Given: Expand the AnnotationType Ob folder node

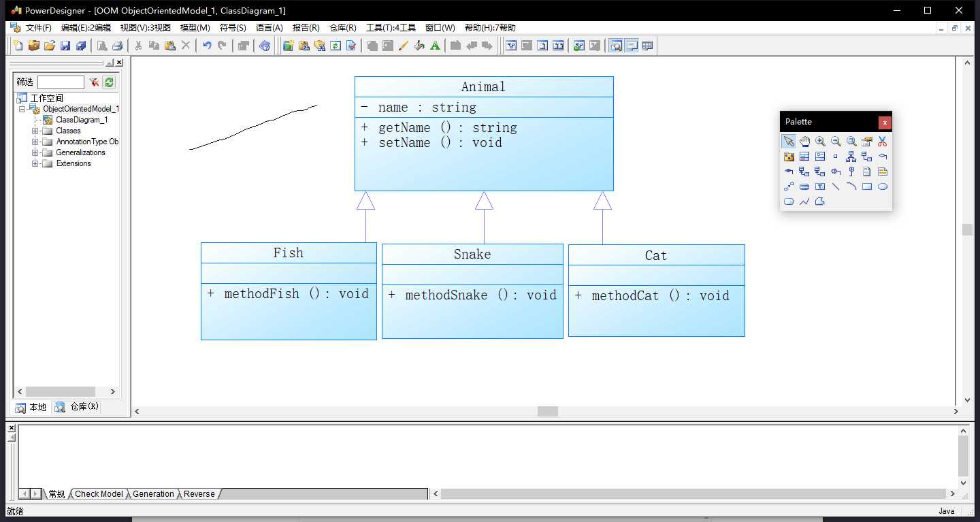Looking at the screenshot, I should coord(35,142).
